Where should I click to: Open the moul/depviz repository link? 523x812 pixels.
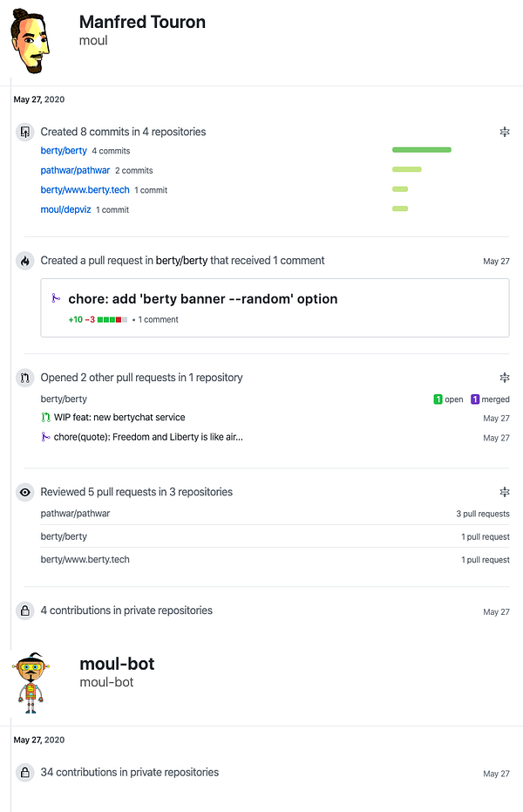click(x=65, y=210)
